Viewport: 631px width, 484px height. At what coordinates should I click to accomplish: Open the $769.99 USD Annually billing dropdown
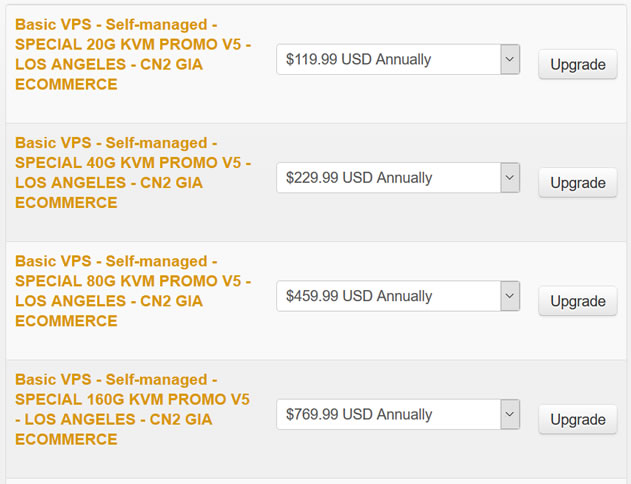388,414
